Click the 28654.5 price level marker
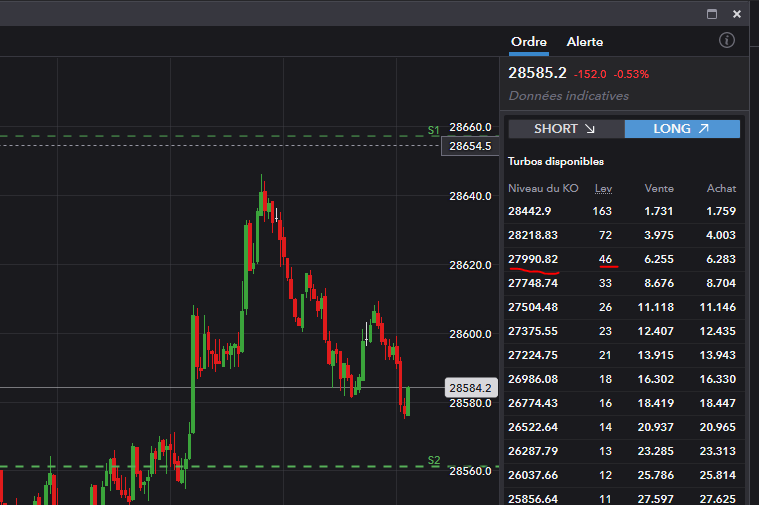The height and width of the screenshot is (505, 759). point(469,146)
